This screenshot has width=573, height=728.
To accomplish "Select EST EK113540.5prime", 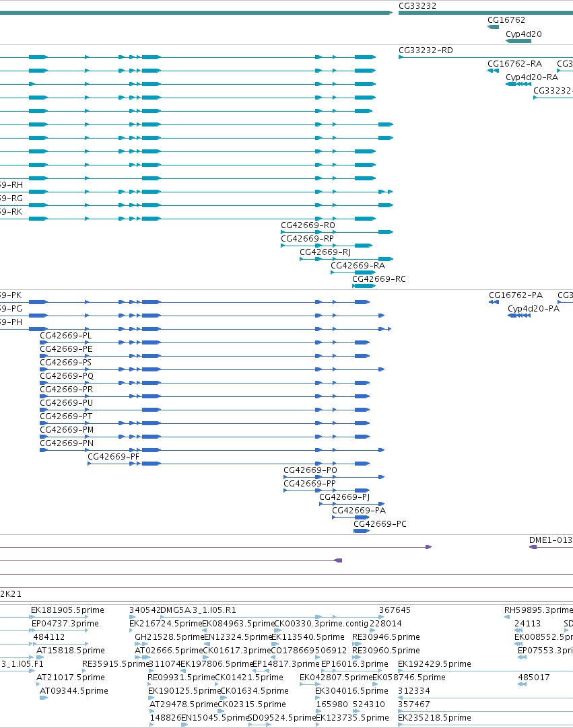I will tap(308, 637).
